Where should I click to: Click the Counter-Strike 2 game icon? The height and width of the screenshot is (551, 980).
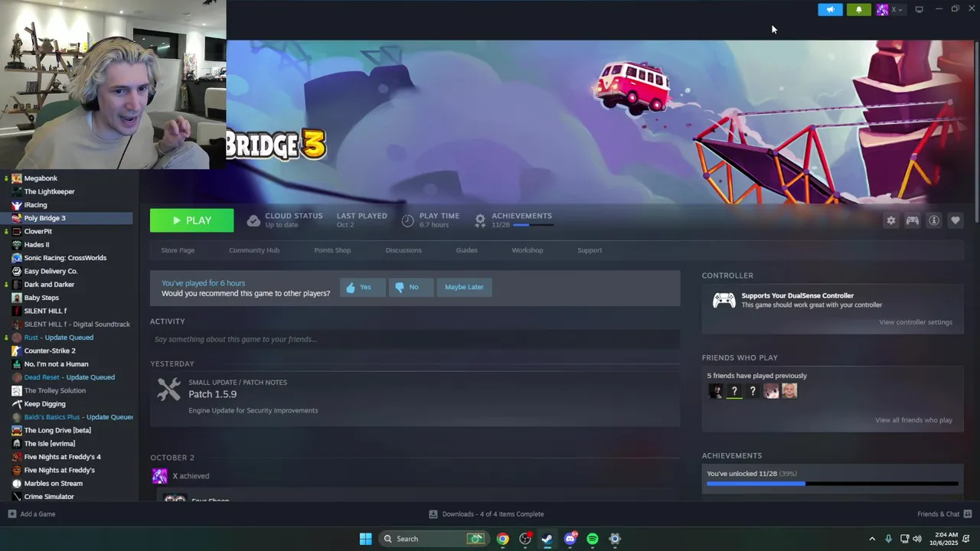tap(17, 350)
